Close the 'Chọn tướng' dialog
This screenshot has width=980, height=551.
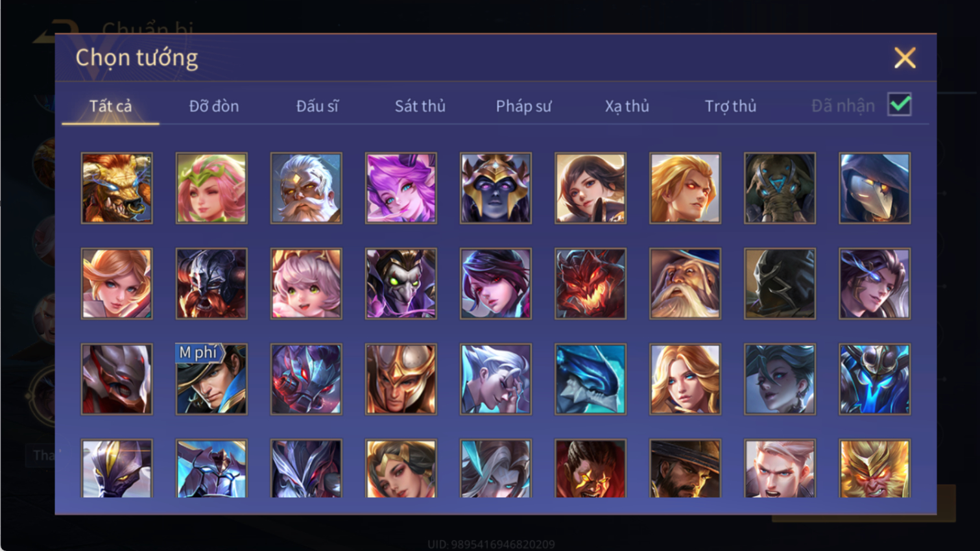[905, 58]
